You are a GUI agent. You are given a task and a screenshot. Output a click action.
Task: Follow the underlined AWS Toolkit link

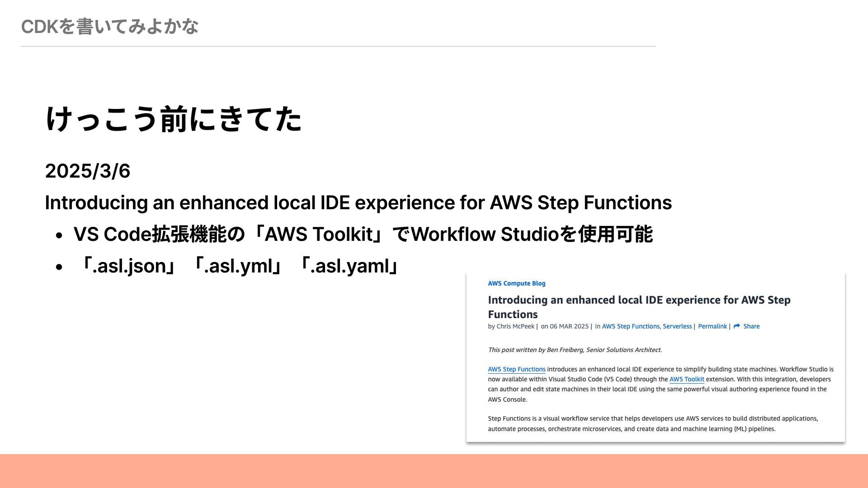(687, 379)
